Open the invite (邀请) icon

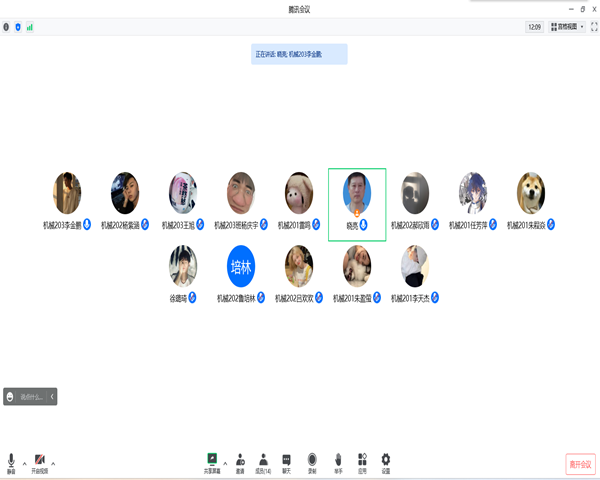click(240, 463)
